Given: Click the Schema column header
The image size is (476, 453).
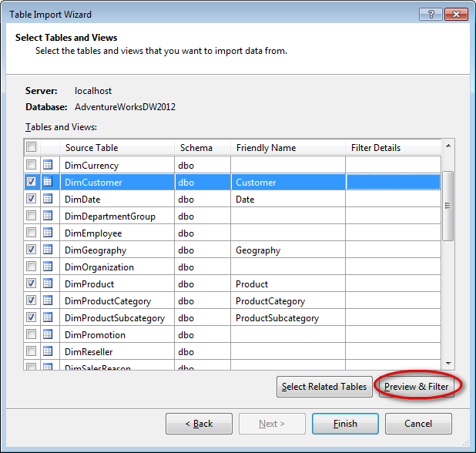Looking at the screenshot, I should tap(203, 148).
